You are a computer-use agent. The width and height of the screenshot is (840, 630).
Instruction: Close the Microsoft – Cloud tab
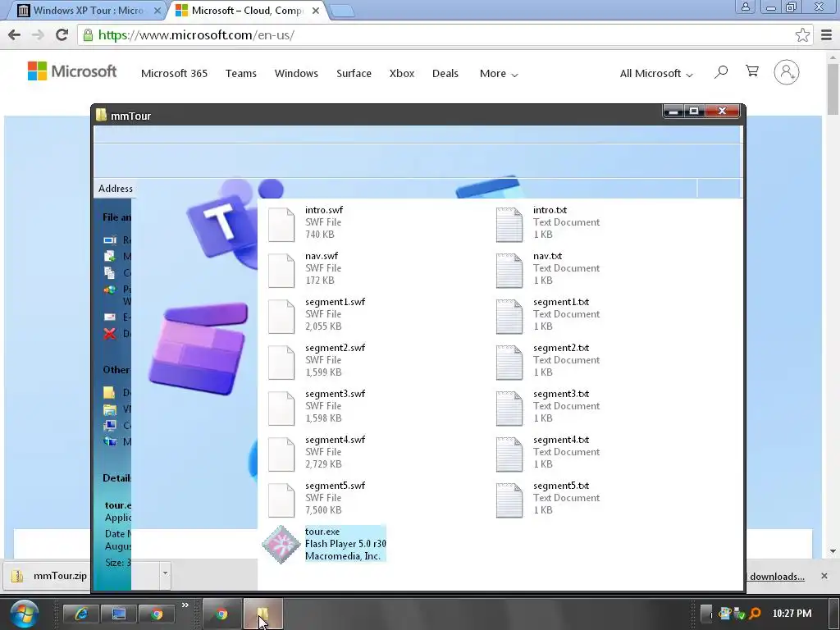click(316, 11)
